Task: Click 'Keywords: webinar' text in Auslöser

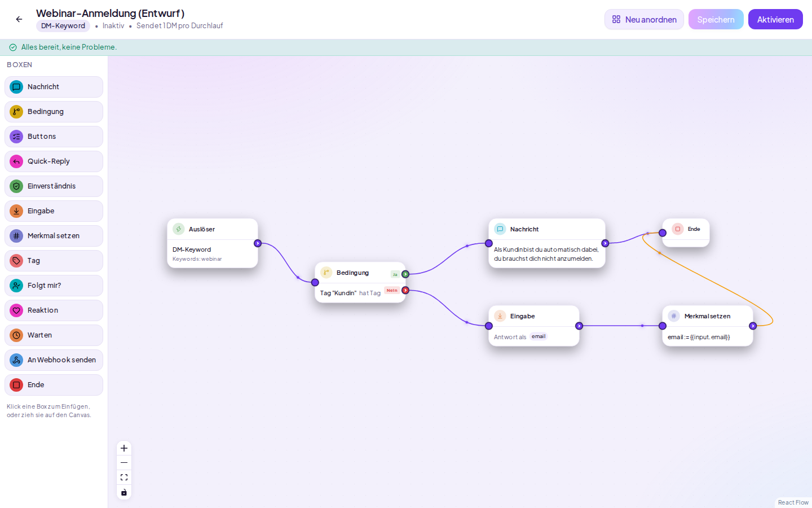Action: 197,259
